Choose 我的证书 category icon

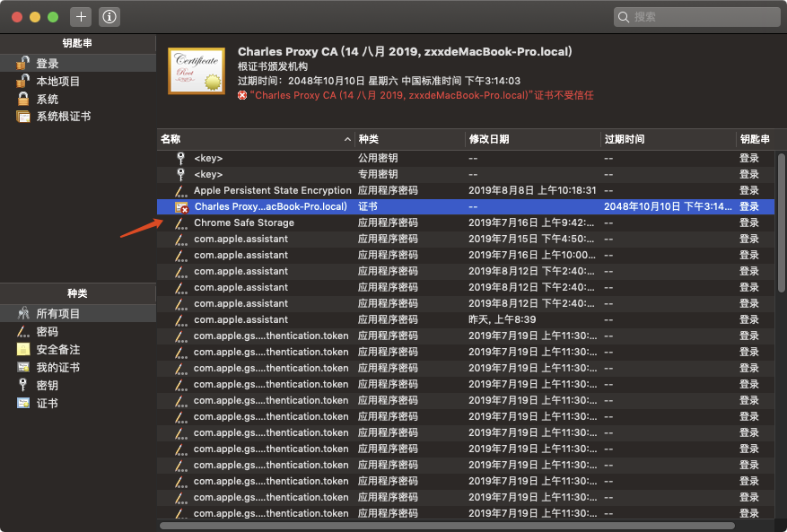(x=23, y=368)
